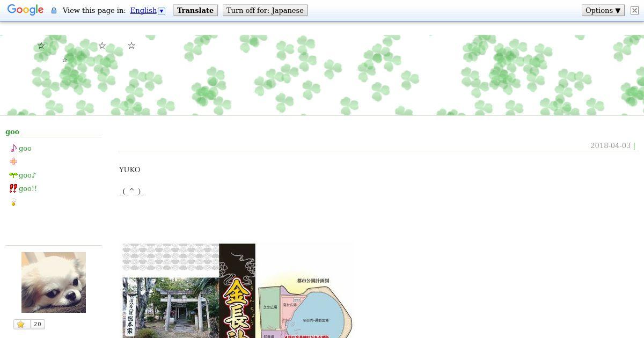The height and width of the screenshot is (338, 644).
Task: Open the city park plan map image
Action: [x=305, y=306]
